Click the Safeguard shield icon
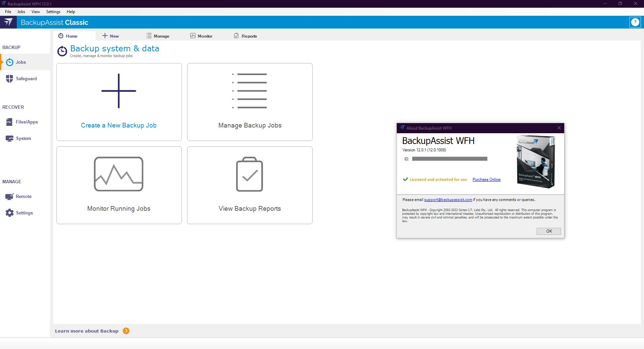 9,79
